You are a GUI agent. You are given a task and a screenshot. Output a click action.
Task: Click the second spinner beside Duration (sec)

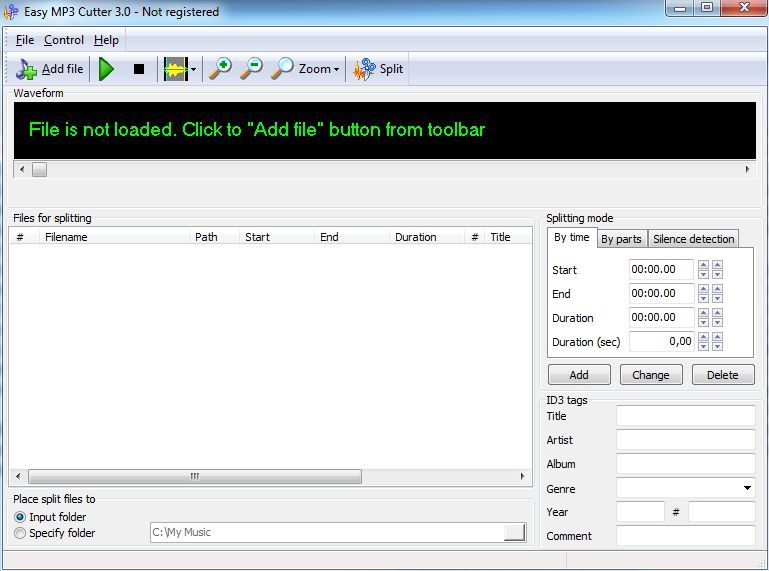pos(718,341)
